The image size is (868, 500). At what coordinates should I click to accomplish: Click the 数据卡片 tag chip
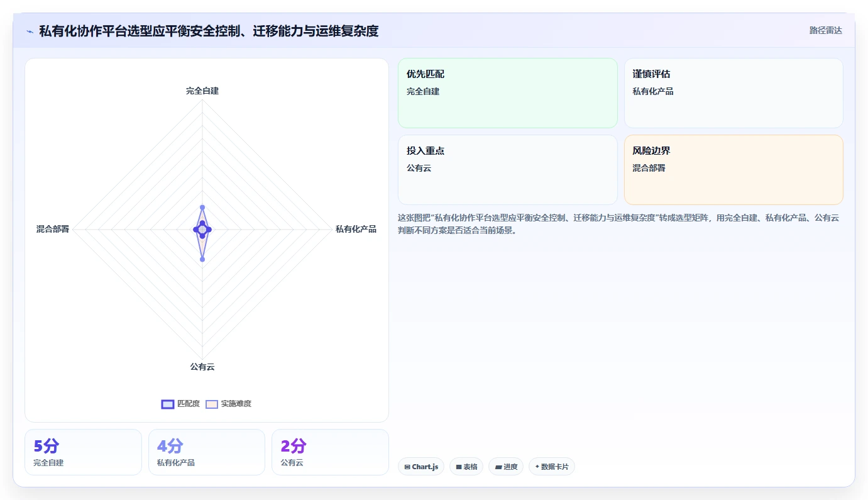pyautogui.click(x=552, y=467)
